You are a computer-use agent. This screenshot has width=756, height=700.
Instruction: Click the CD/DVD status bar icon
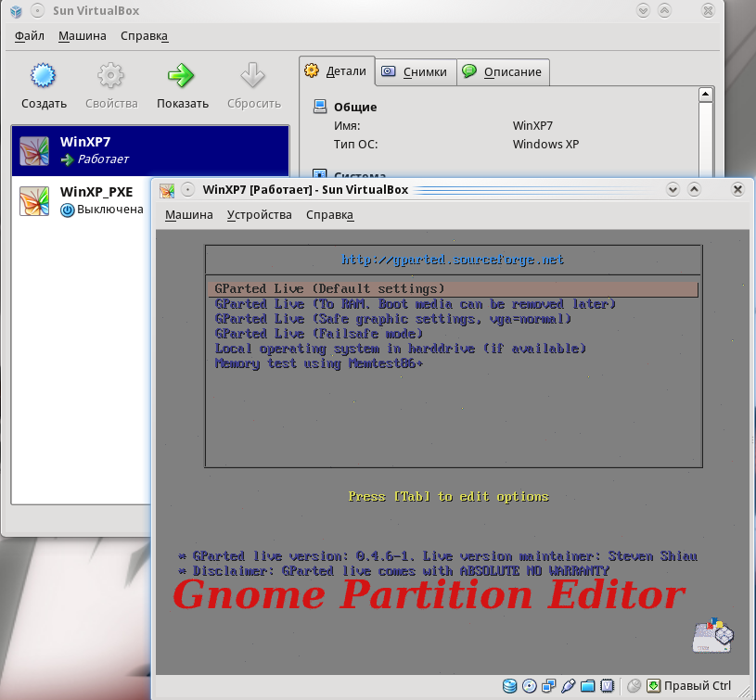point(530,685)
